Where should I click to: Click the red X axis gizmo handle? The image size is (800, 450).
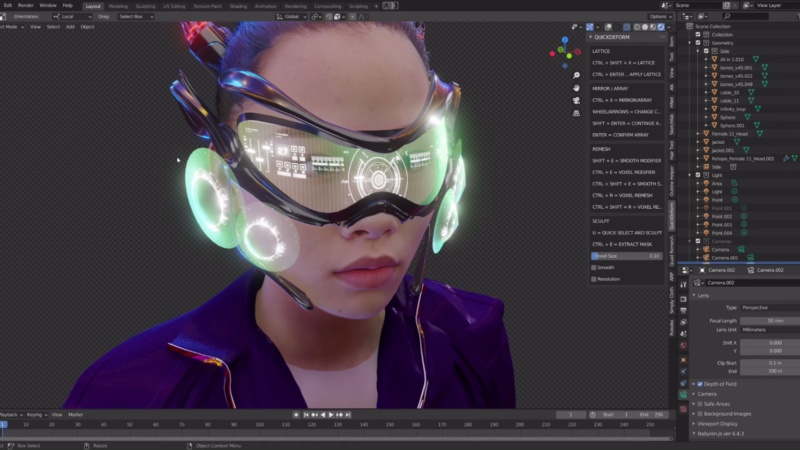tap(578, 52)
